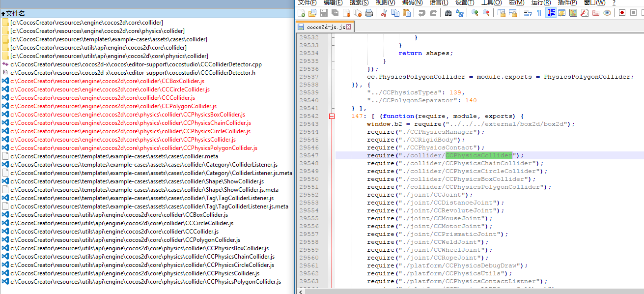Click the Zoom In magnifier icon
Viewport: 644px width, 294px height.
tap(475, 13)
